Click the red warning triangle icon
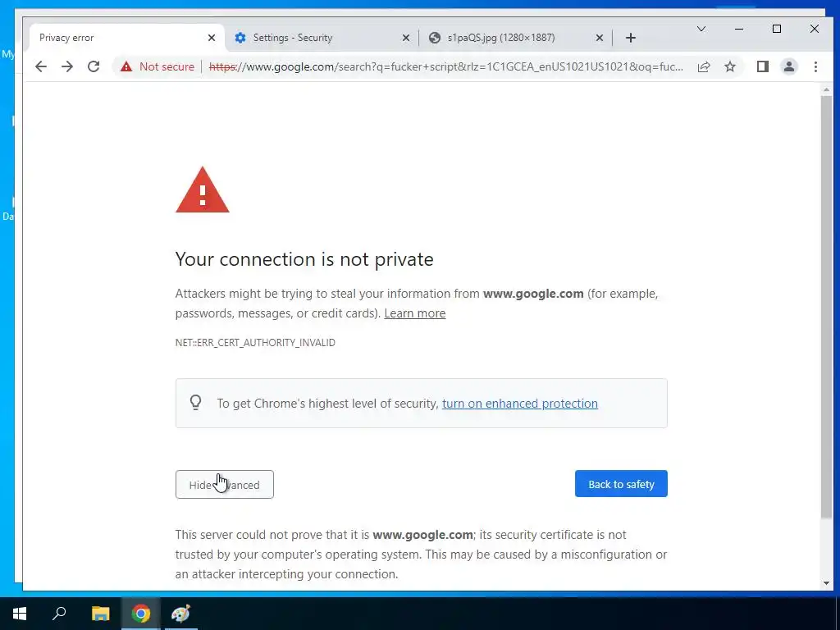This screenshot has height=630, width=840. pos(203,189)
